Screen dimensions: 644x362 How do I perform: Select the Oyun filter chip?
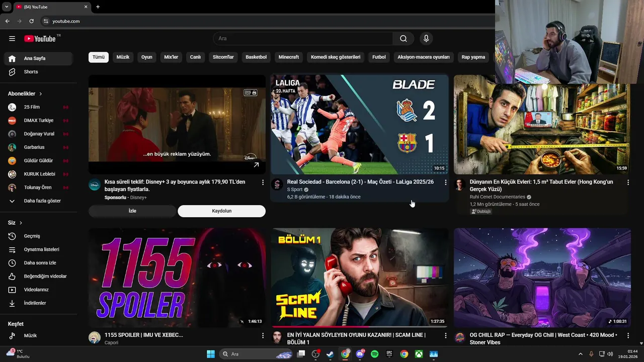[146, 57]
